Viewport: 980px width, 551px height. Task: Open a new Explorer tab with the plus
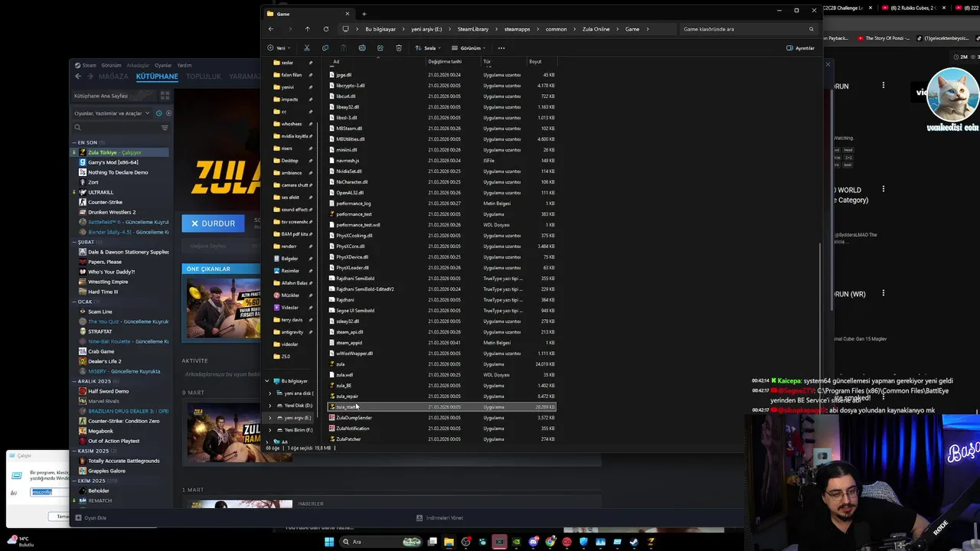pos(364,14)
